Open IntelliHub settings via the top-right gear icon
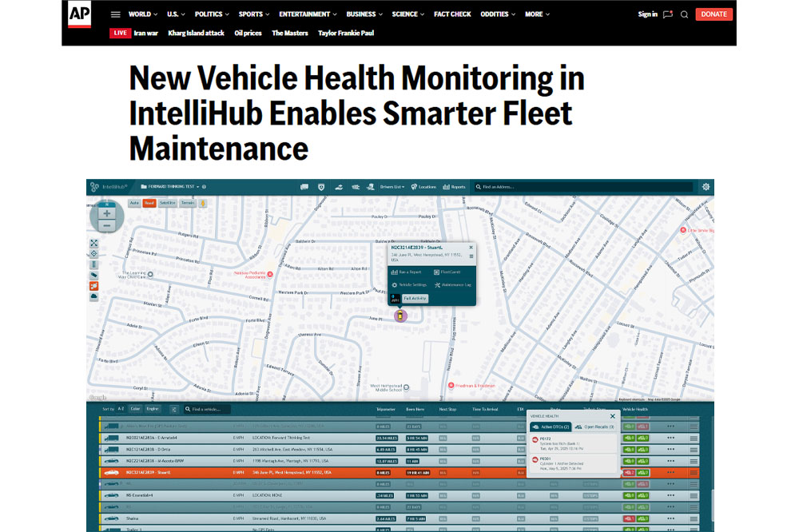Screen dimensions: 799x532 tap(705, 186)
